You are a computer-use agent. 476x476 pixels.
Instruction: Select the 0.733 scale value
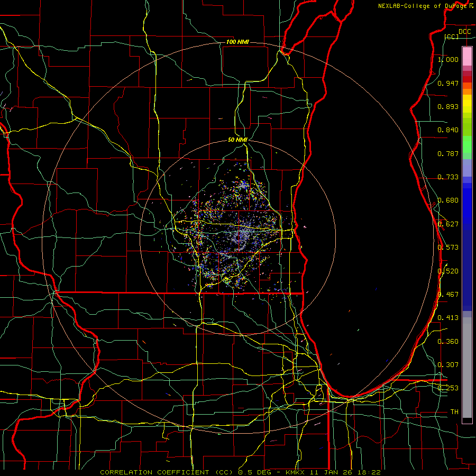(x=448, y=177)
